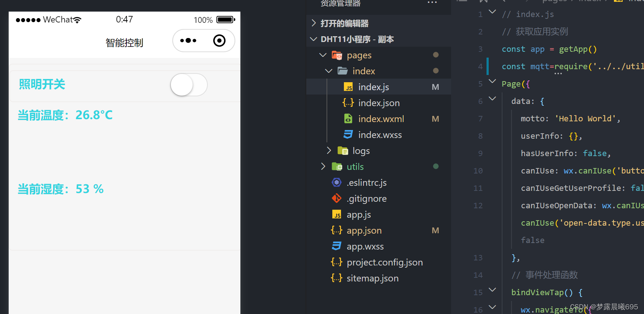Screen dimensions: 644x314
Task: Open explorer panel more actions ellipsis
Action: tap(432, 3)
